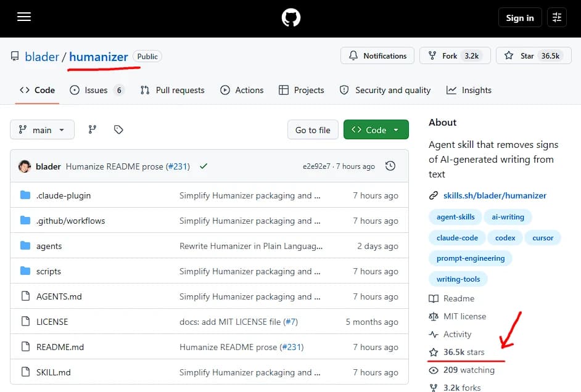Open agents row commit message Rewrite Humanizer
Image resolution: width=581 pixels, height=392 pixels.
pos(251,246)
